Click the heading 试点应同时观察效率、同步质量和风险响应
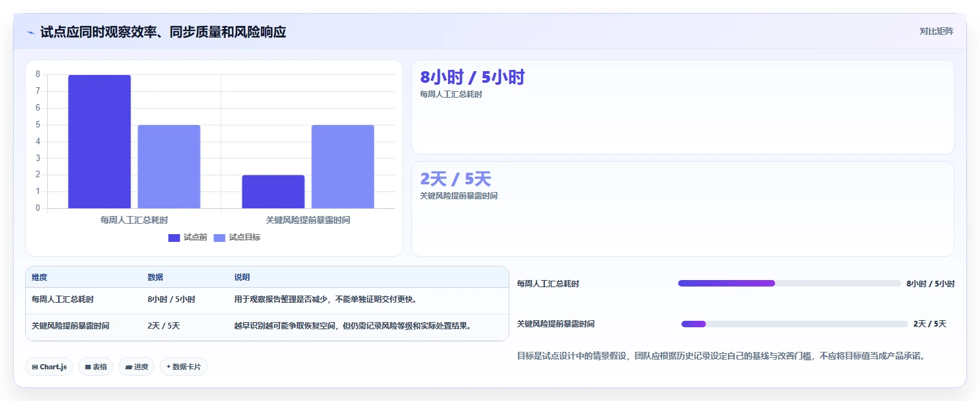Viewport: 980px width, 401px height. click(163, 32)
